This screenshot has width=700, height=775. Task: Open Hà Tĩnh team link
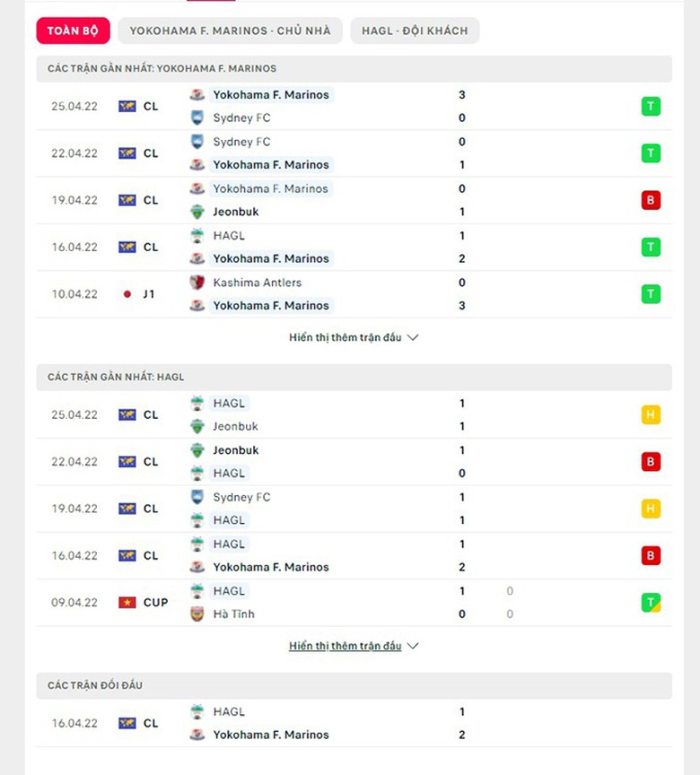[x=233, y=614]
